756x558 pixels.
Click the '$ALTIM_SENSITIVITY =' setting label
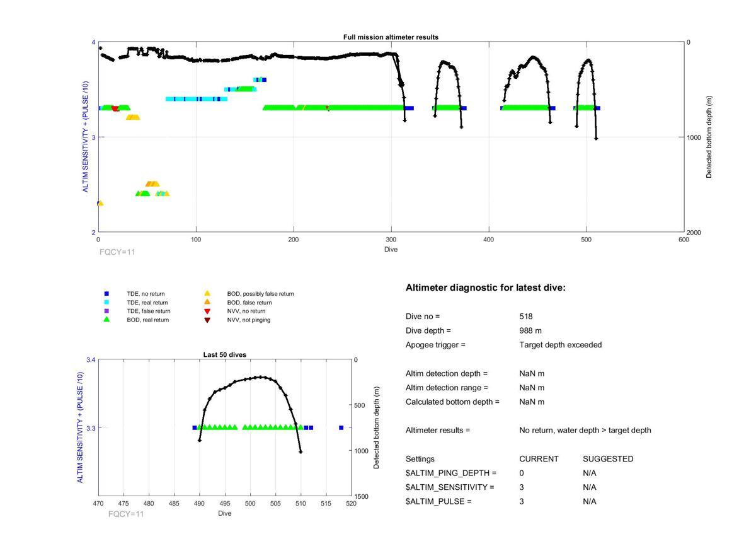450,487
